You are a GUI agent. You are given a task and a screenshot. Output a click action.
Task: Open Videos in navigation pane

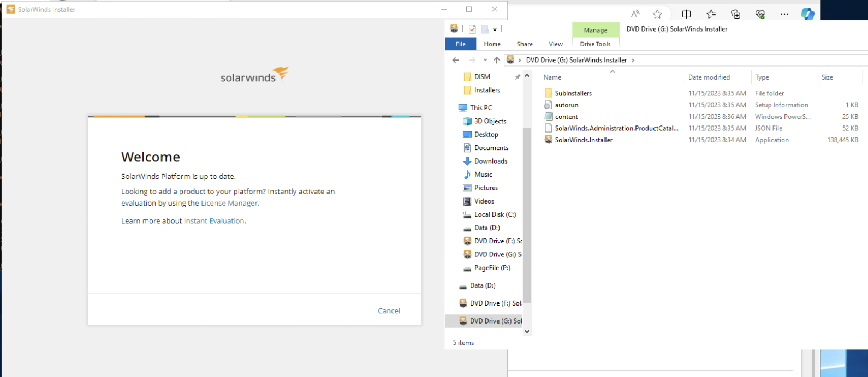pos(484,201)
